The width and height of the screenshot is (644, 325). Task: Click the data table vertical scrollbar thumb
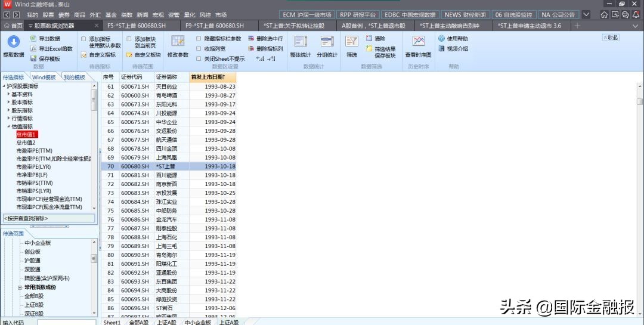click(639, 101)
